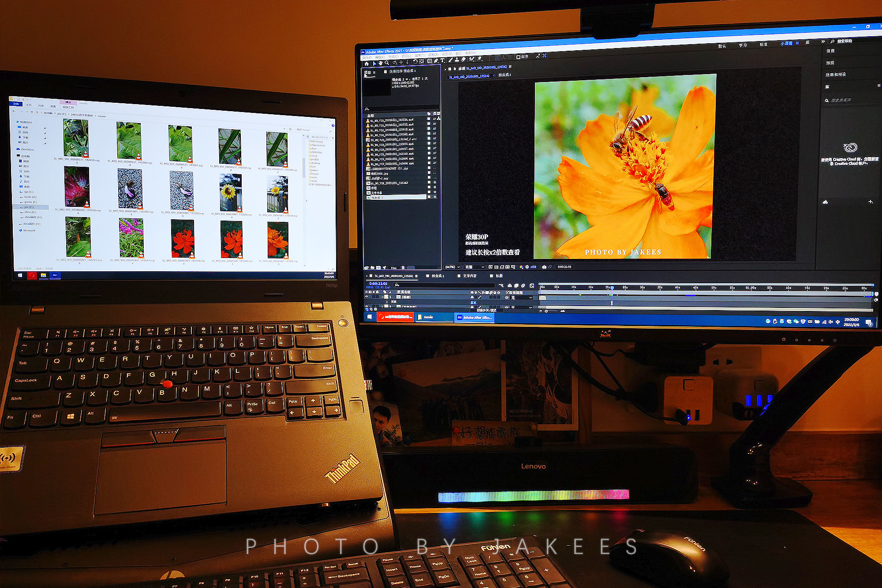The height and width of the screenshot is (588, 882).
Task: Click the up arrow in File Explorer navigation
Action: [x=32, y=112]
